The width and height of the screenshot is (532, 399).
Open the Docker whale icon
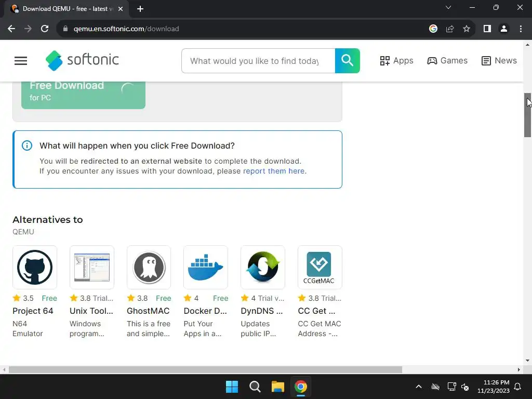click(x=206, y=267)
